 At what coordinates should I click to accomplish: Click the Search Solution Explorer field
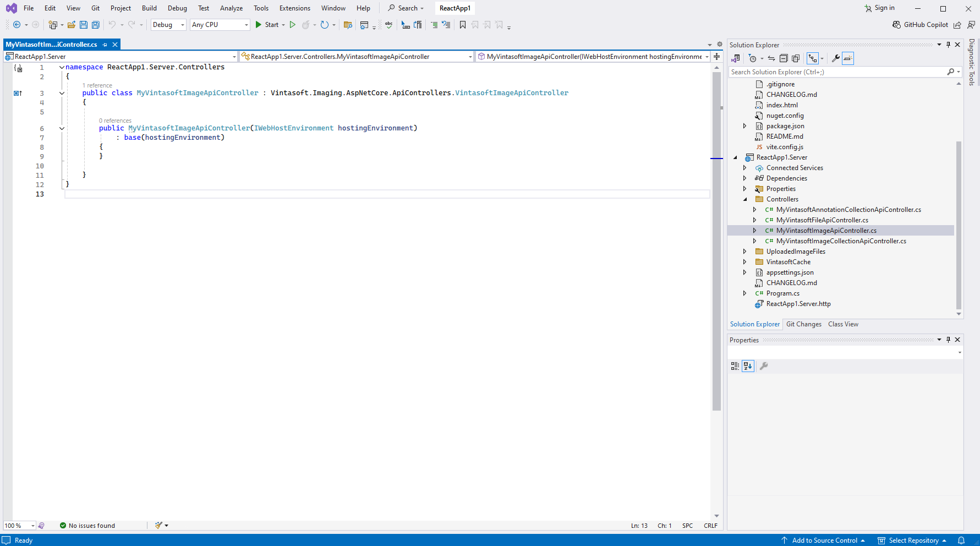[x=836, y=72]
